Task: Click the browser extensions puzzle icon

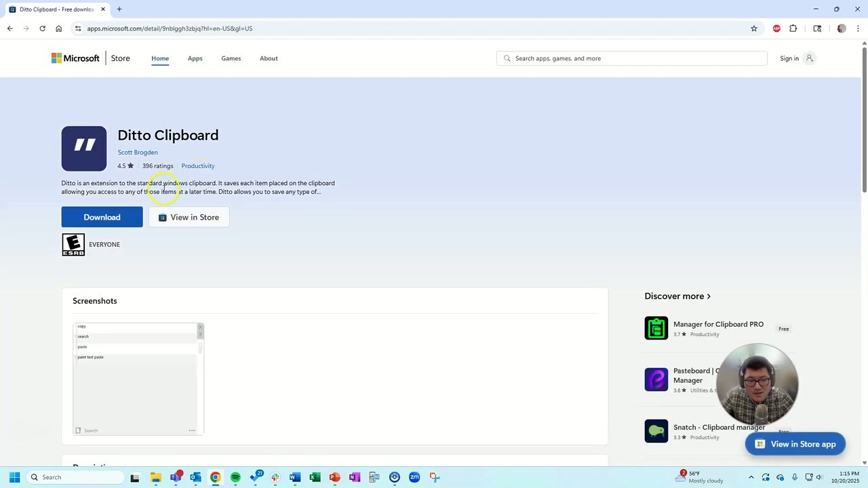Action: tap(793, 28)
